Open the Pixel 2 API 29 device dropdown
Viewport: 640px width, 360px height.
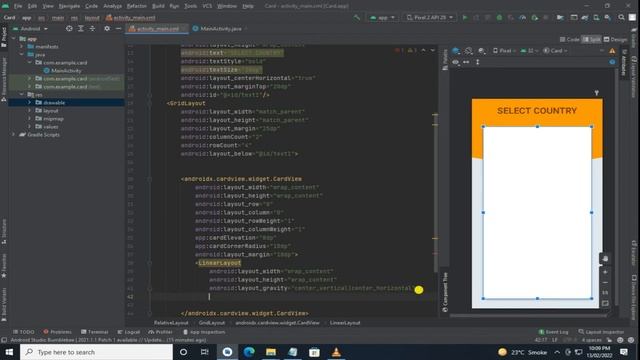point(429,18)
